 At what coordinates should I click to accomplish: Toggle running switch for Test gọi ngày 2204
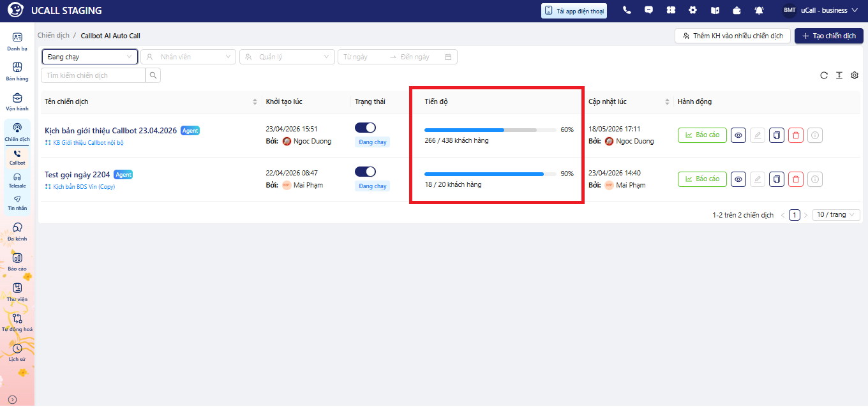pyautogui.click(x=365, y=172)
